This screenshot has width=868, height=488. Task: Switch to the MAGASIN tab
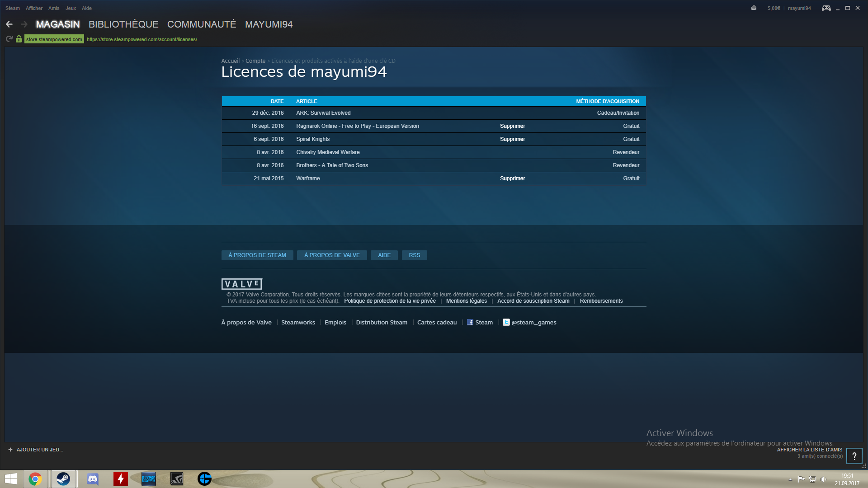(58, 24)
